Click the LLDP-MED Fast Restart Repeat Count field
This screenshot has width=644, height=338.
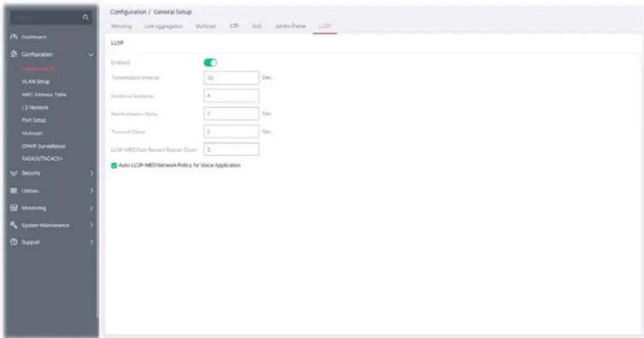pos(231,149)
